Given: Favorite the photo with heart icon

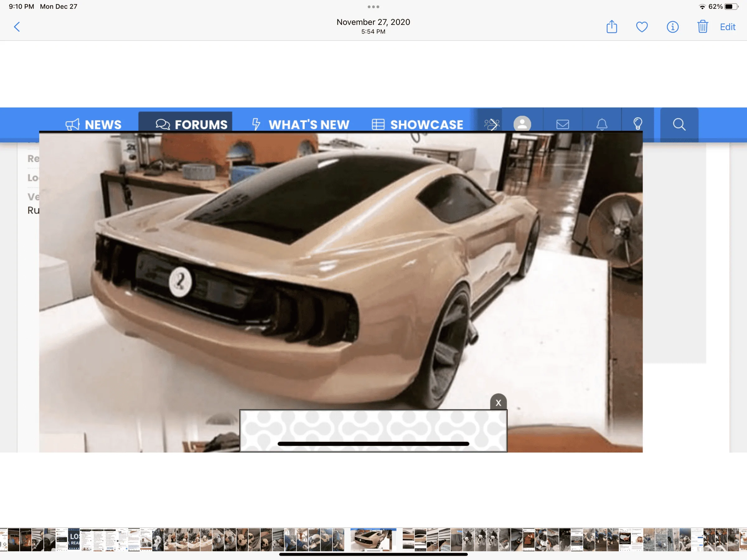Looking at the screenshot, I should pos(641,27).
